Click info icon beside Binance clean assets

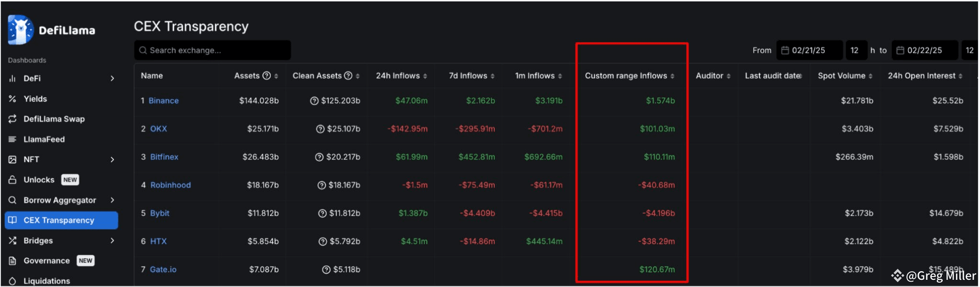314,101
